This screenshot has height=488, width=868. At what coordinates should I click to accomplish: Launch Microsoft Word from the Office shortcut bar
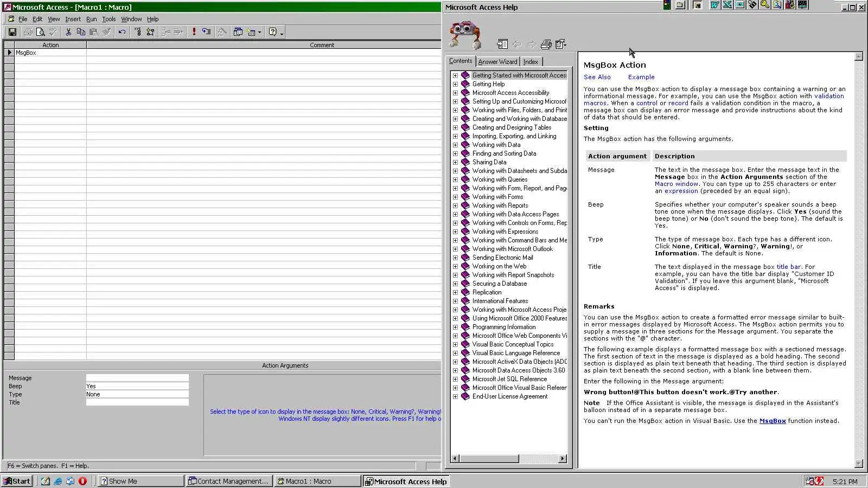[714, 5]
